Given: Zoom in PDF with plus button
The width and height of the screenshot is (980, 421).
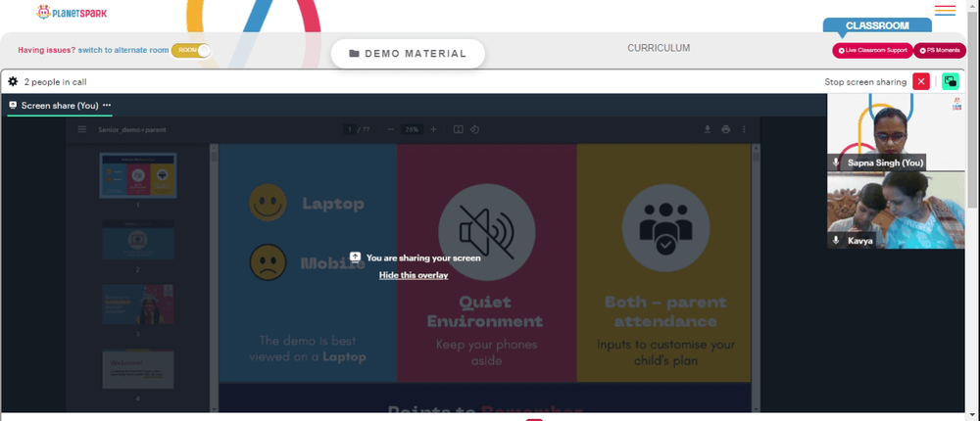Looking at the screenshot, I should 433,129.
